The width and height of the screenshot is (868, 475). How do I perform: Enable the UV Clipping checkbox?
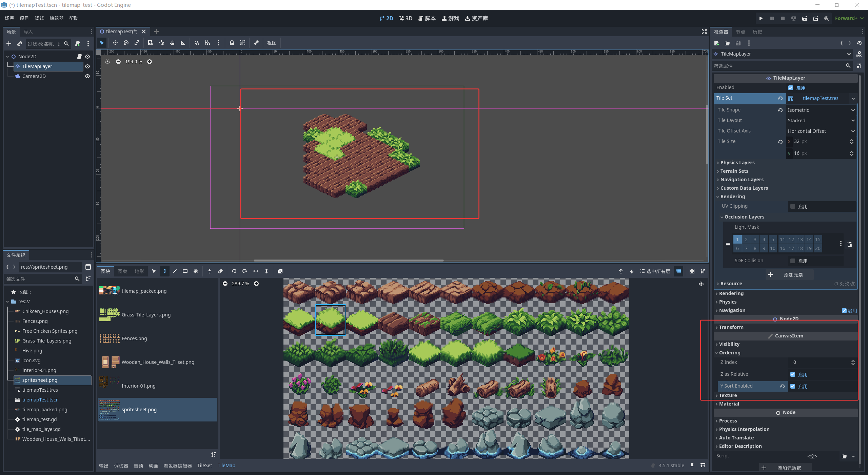pyautogui.click(x=793, y=206)
